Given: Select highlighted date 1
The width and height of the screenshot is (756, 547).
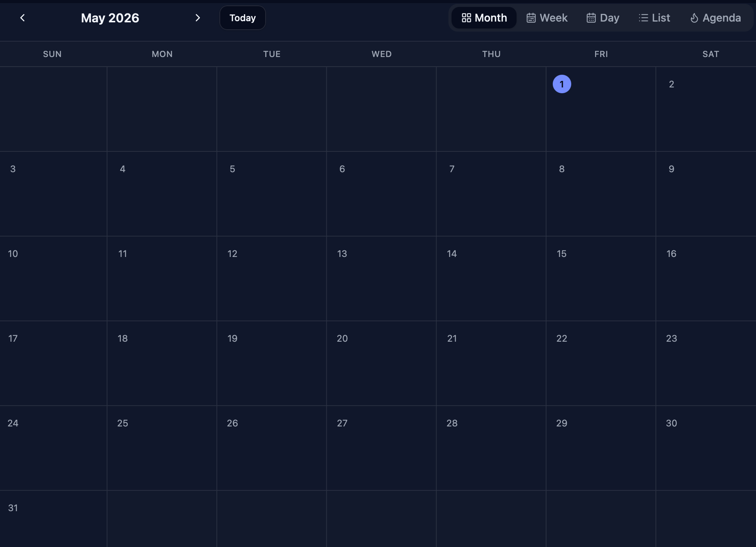Looking at the screenshot, I should click(x=562, y=84).
